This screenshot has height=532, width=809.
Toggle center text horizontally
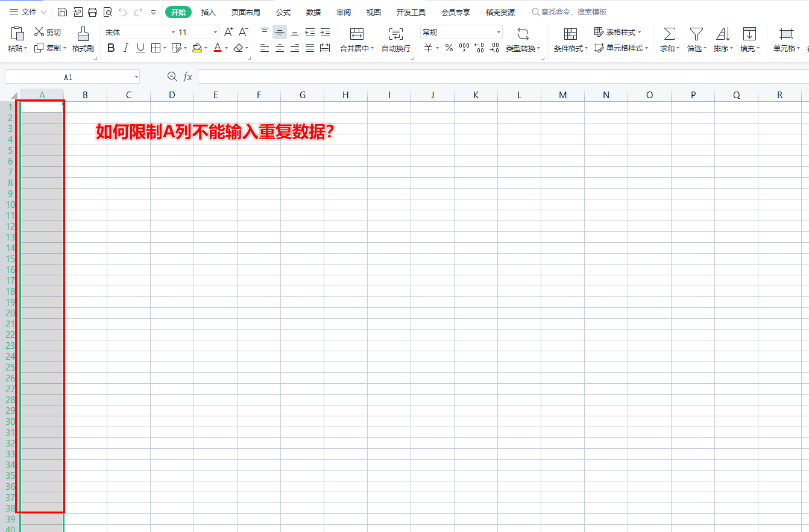point(280,48)
